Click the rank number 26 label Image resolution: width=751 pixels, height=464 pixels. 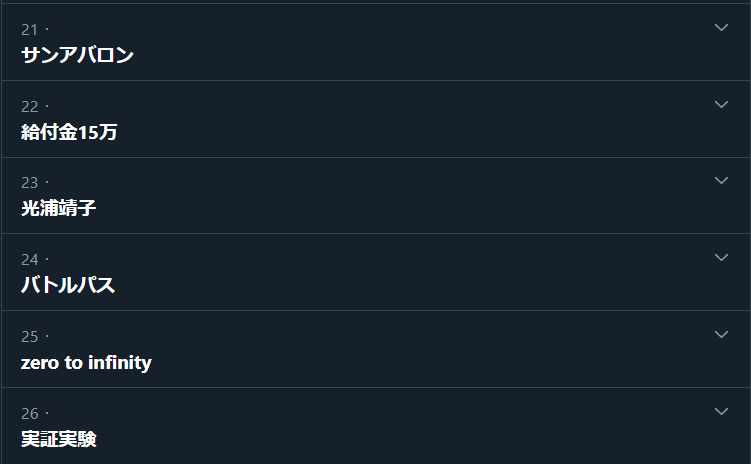[x=29, y=414]
